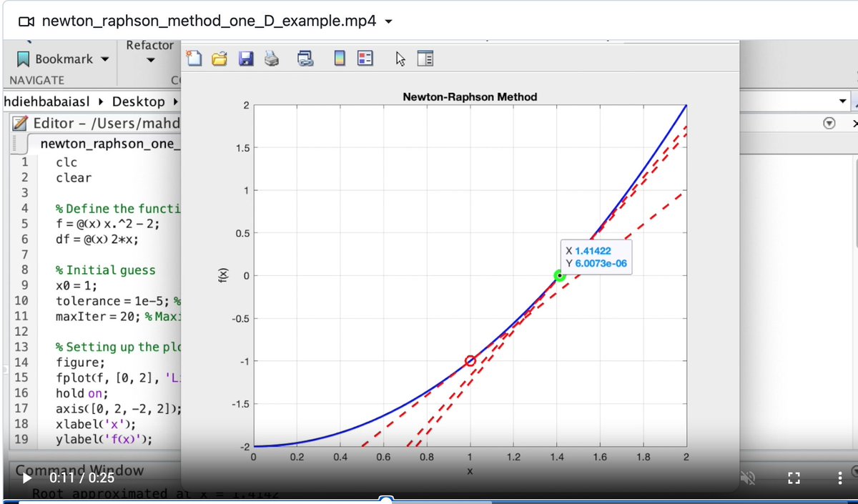Open the Property Inspector icon

[425, 59]
